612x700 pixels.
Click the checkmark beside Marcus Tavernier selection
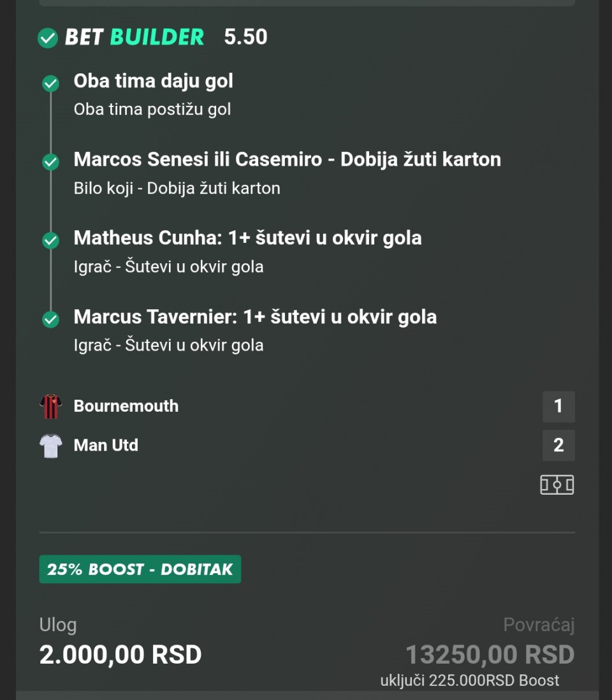pos(50,319)
